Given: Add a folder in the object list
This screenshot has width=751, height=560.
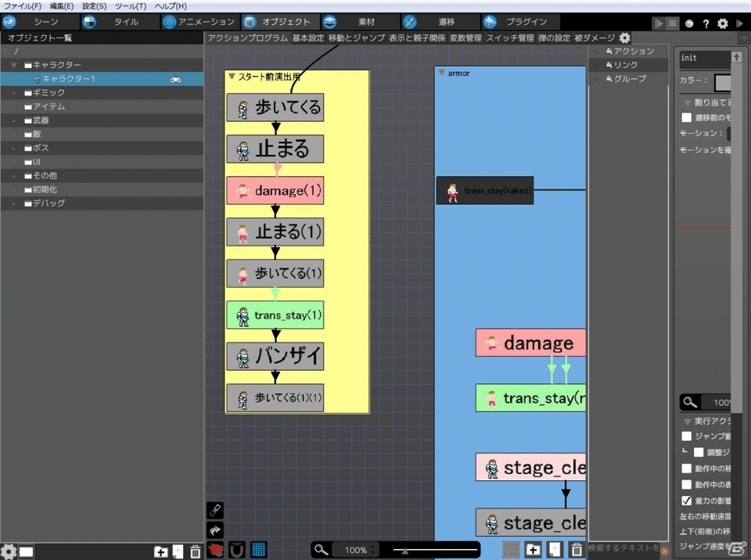Looking at the screenshot, I should coord(161,552).
